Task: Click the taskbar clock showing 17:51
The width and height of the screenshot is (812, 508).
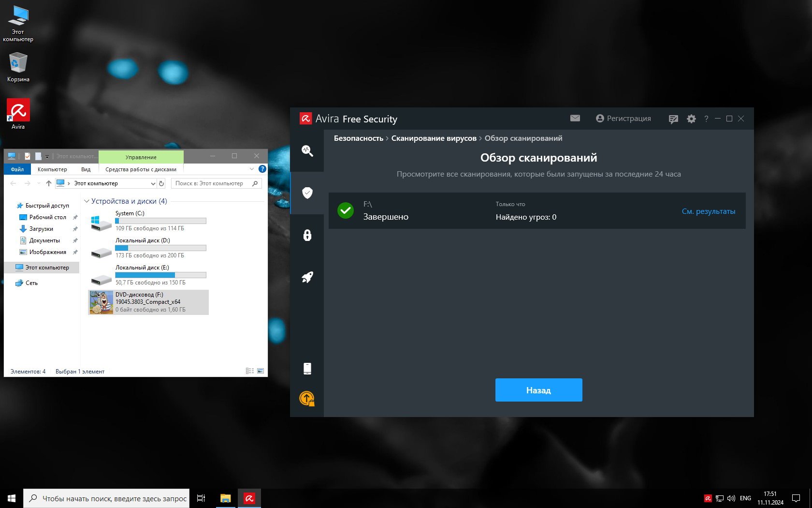Action: (770, 498)
